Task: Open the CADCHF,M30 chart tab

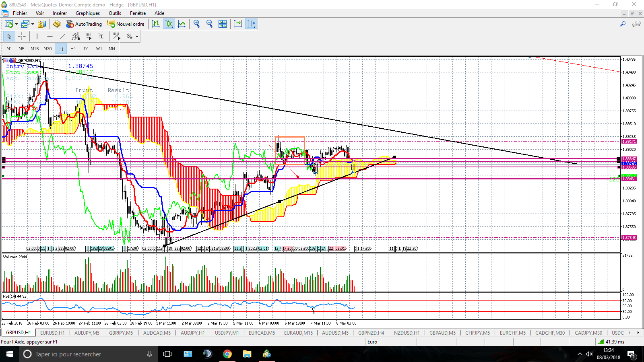Action: [x=550, y=333]
